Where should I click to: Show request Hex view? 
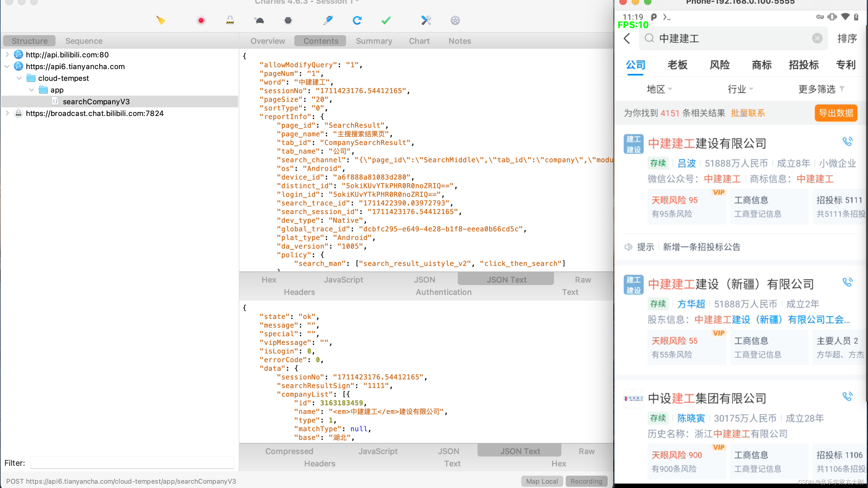click(269, 279)
